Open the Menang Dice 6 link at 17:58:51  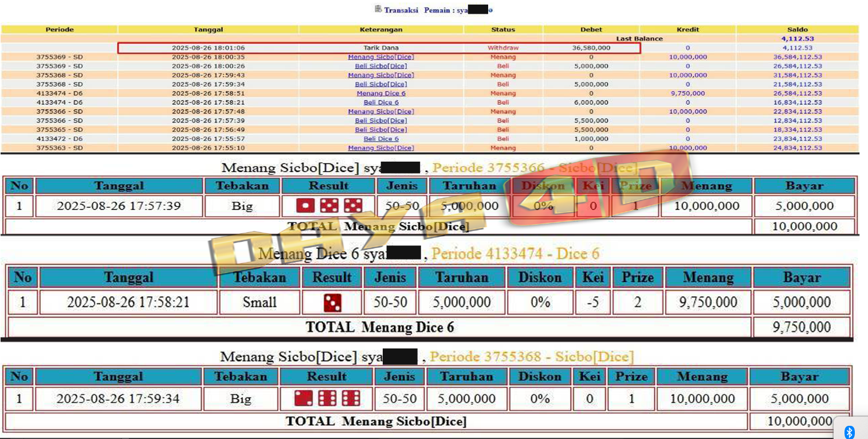click(381, 93)
